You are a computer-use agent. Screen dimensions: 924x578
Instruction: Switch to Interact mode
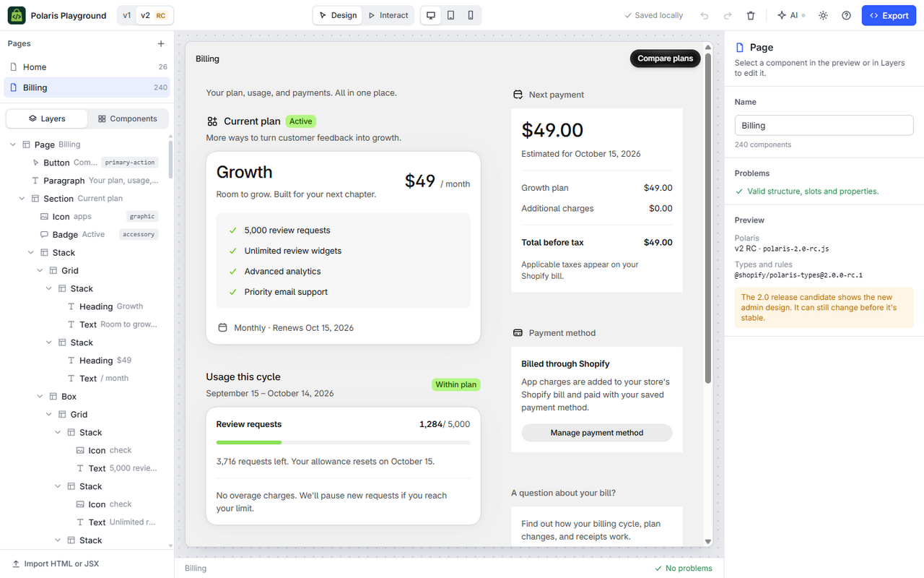[388, 15]
